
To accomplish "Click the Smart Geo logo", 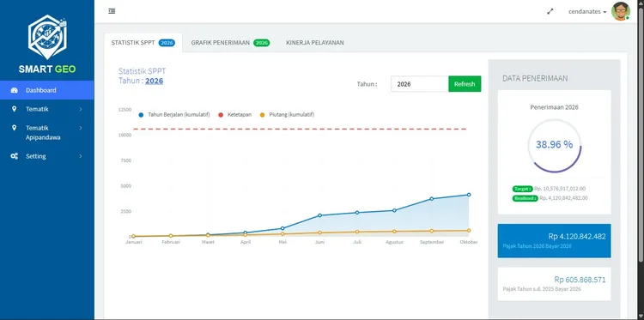I will 47,45.
